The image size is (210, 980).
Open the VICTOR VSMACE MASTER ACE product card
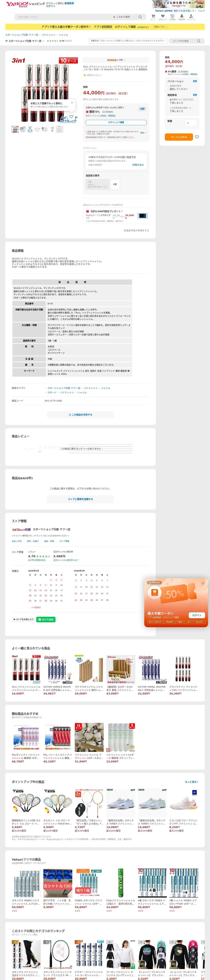coord(58,675)
